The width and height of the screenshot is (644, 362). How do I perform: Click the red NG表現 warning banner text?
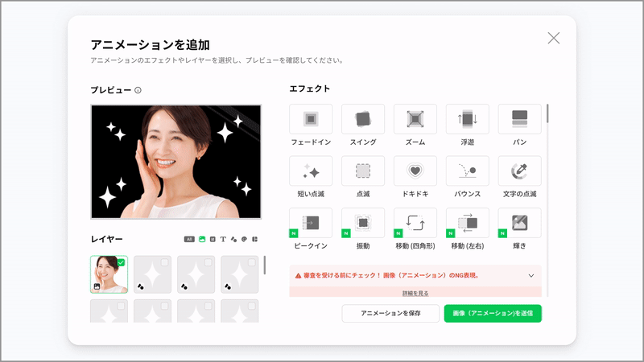coord(391,275)
